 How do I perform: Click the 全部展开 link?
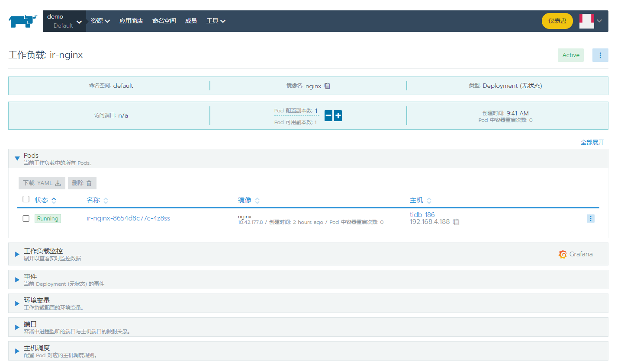[x=592, y=142]
